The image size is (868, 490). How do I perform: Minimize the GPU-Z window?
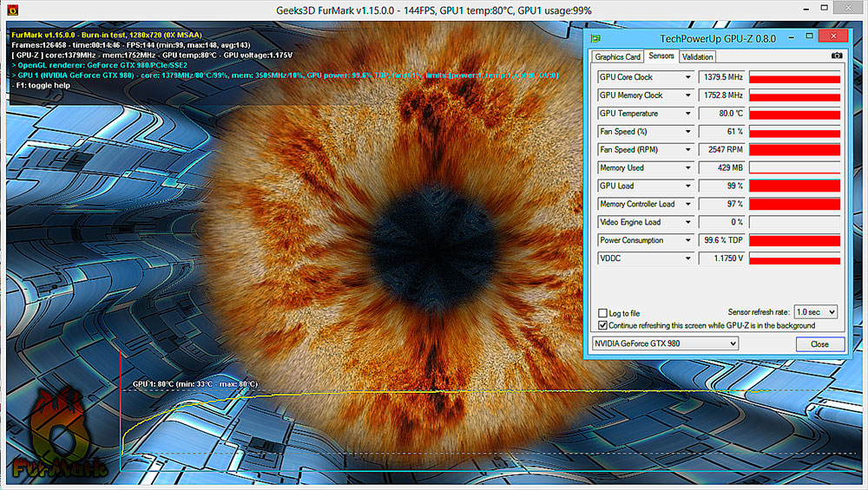792,37
